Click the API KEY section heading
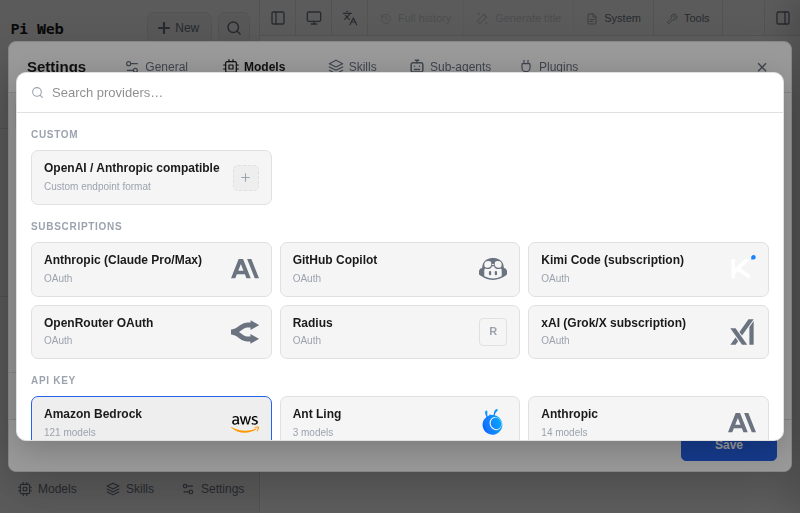Viewport: 800px width, 513px height. pos(53,380)
